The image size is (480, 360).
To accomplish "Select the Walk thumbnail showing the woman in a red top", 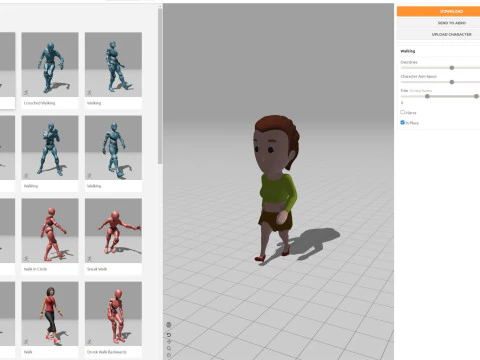I will click(x=50, y=314).
